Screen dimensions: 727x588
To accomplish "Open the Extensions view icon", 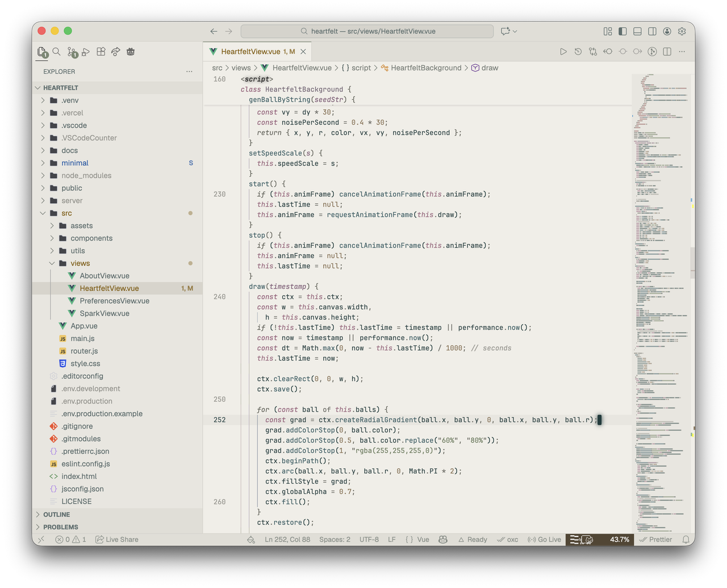I will (101, 52).
